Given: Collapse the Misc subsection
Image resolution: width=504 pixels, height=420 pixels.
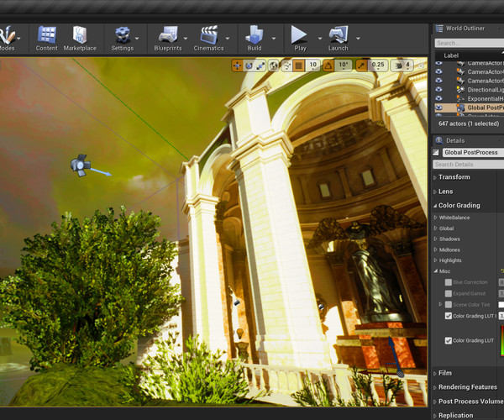Looking at the screenshot, I should (435, 271).
